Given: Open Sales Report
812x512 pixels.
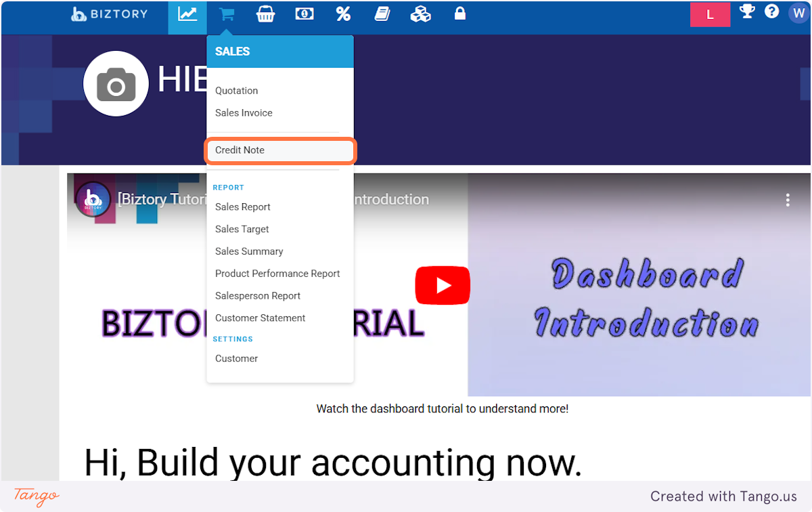Looking at the screenshot, I should pyautogui.click(x=242, y=207).
